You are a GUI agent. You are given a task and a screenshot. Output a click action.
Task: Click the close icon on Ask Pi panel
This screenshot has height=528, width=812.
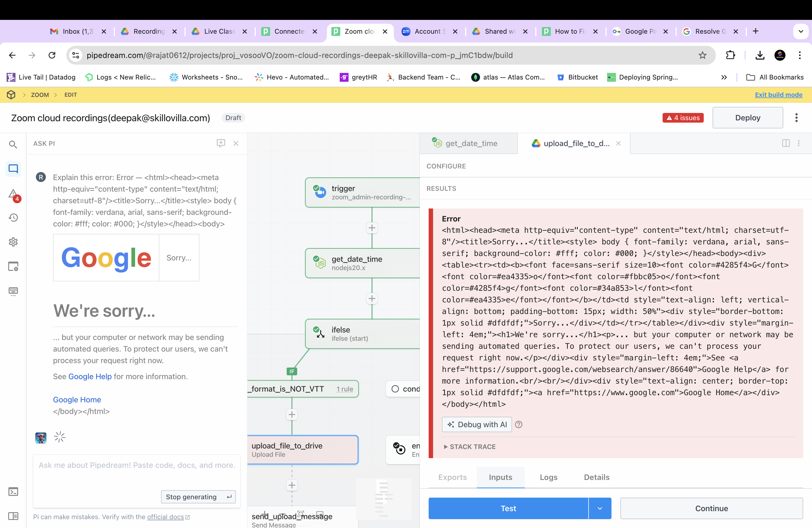click(236, 143)
